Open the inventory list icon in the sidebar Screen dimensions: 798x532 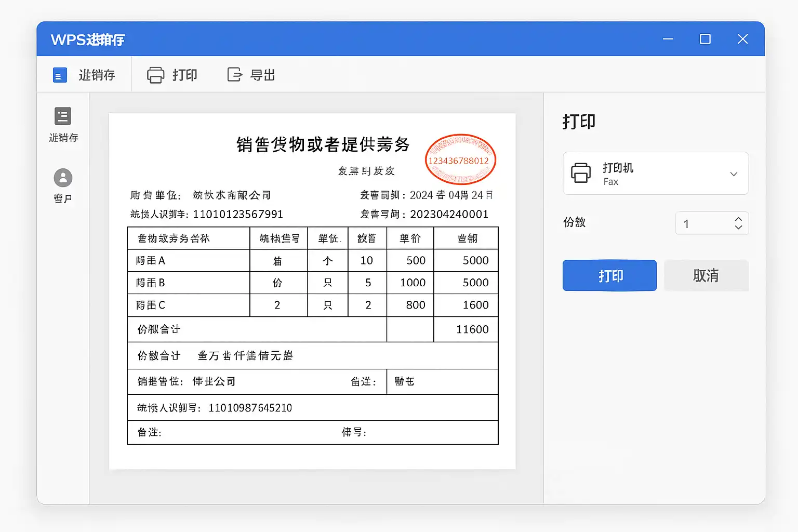pyautogui.click(x=63, y=116)
